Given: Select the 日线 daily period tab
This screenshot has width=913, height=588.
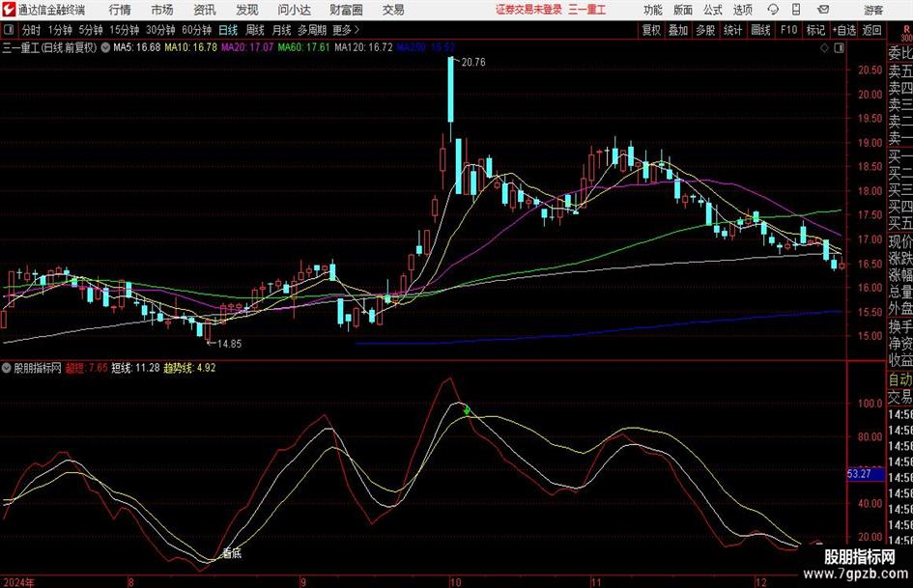Looking at the screenshot, I should coord(228,30).
